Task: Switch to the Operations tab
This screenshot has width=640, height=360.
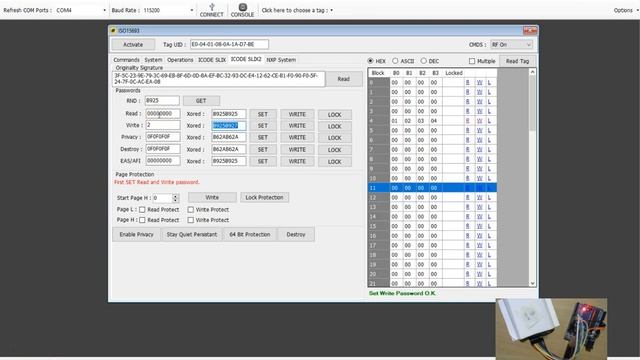Action: 180,60
